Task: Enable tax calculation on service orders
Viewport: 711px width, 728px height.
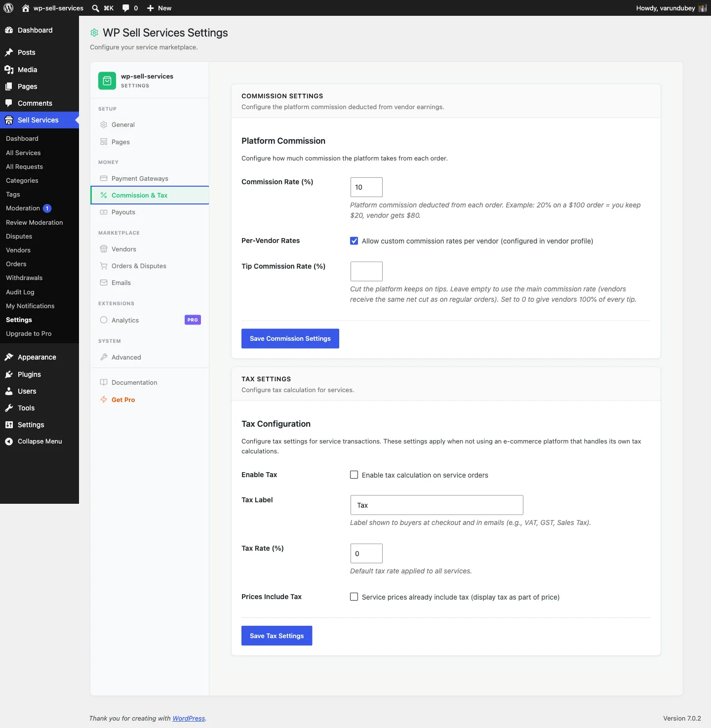Action: click(x=354, y=475)
